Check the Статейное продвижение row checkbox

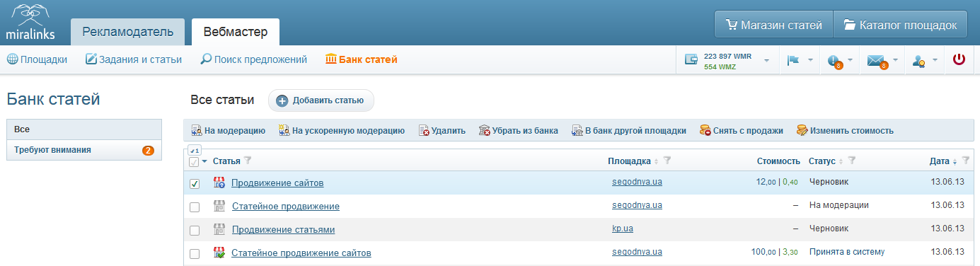pyautogui.click(x=195, y=207)
